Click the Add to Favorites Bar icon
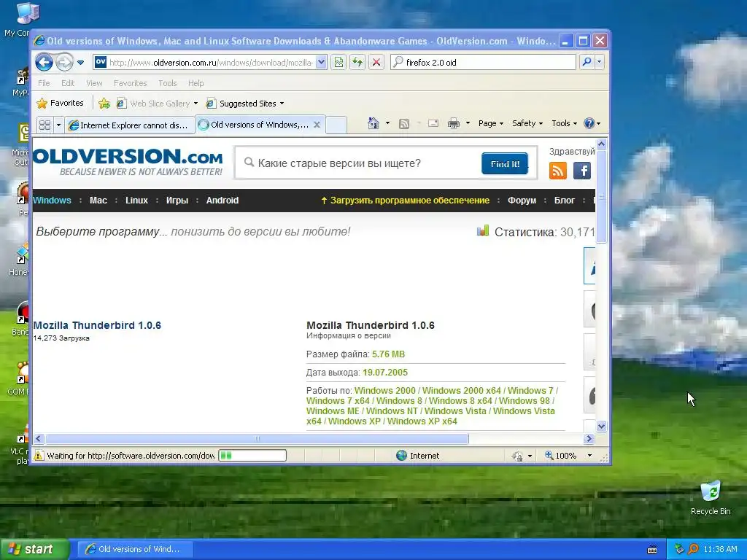Image resolution: width=747 pixels, height=560 pixels. (104, 104)
